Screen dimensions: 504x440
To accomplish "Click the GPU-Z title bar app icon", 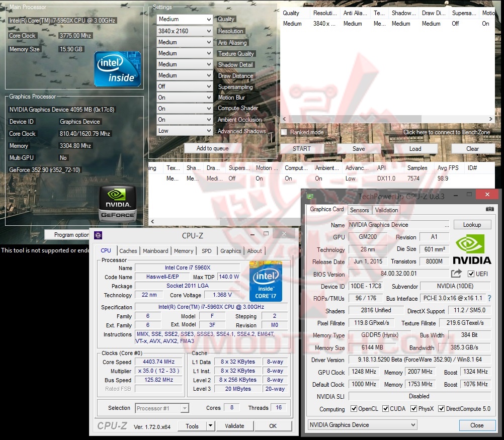I will 309,196.
